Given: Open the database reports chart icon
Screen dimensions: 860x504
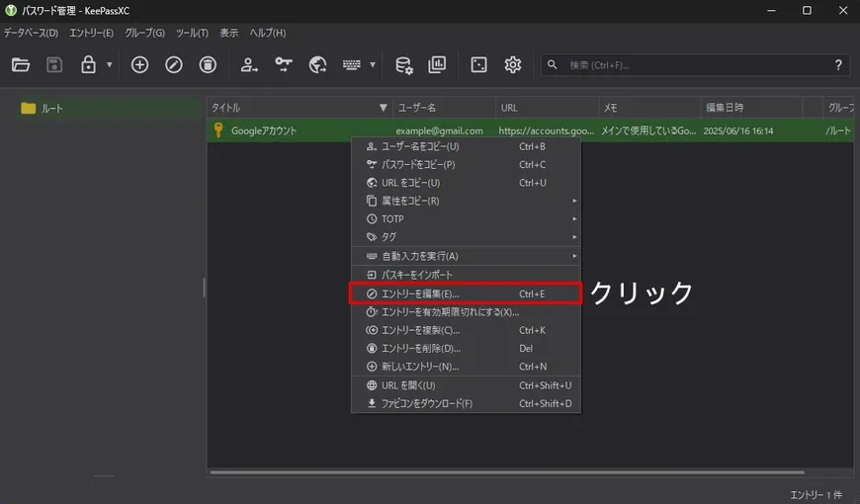Looking at the screenshot, I should [x=437, y=64].
